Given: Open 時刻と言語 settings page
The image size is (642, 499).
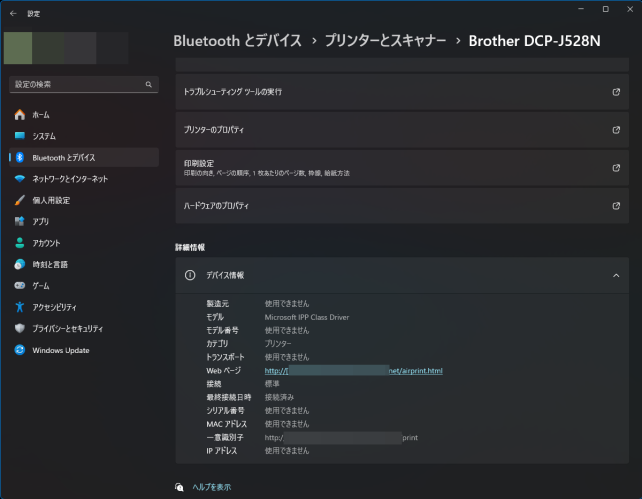Looking at the screenshot, I should pos(84,264).
